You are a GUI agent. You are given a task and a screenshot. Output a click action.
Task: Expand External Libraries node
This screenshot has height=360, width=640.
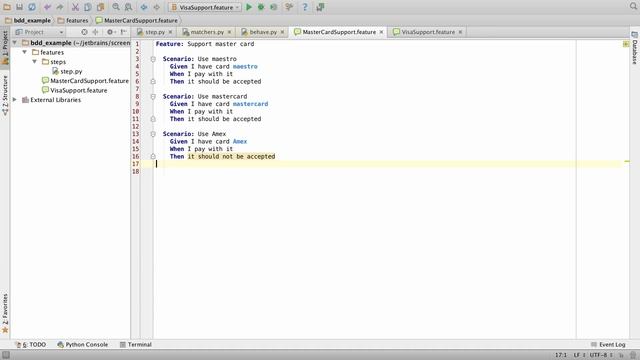(15, 100)
